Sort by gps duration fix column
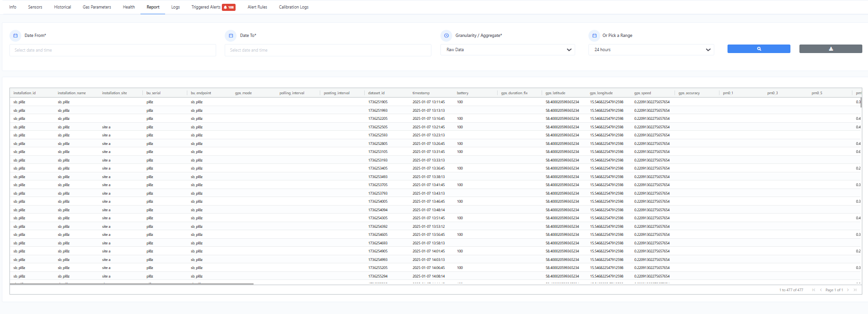This screenshot has width=868, height=314. point(515,93)
